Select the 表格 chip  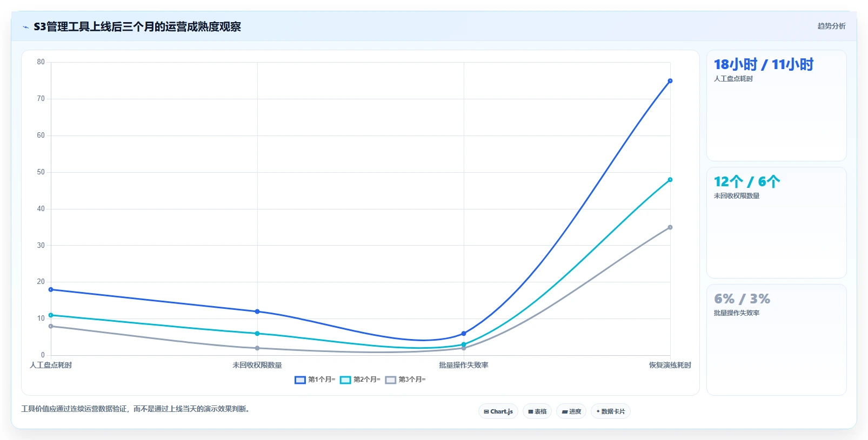[537, 411]
